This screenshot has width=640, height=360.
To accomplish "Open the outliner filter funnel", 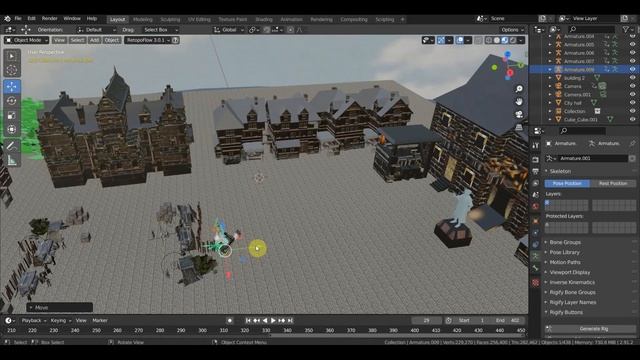I will point(626,29).
